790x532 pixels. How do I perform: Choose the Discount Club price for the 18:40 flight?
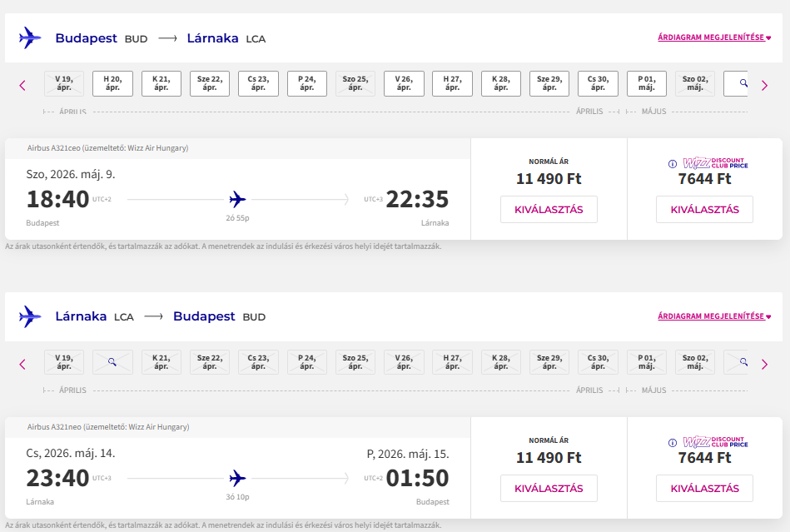pyautogui.click(x=704, y=210)
